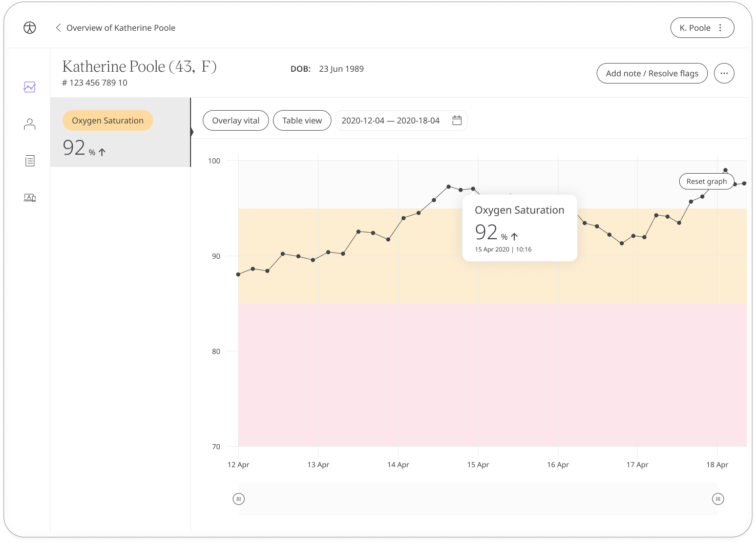This screenshot has width=756, height=543.
Task: Open the three-dot more options button
Action: coord(724,73)
